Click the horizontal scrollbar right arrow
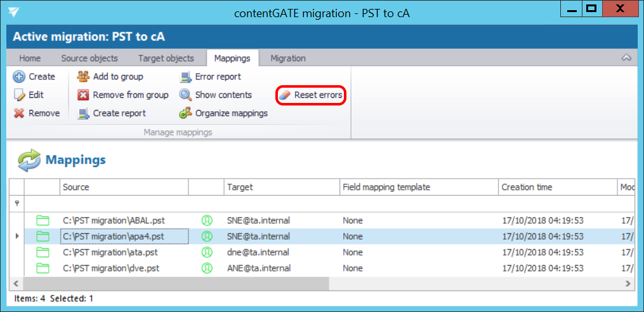The image size is (644, 312). (627, 283)
